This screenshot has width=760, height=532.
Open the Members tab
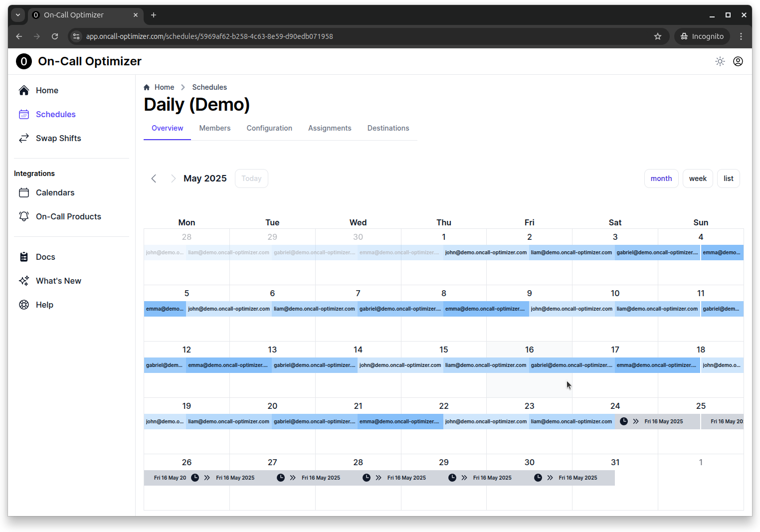tap(214, 128)
